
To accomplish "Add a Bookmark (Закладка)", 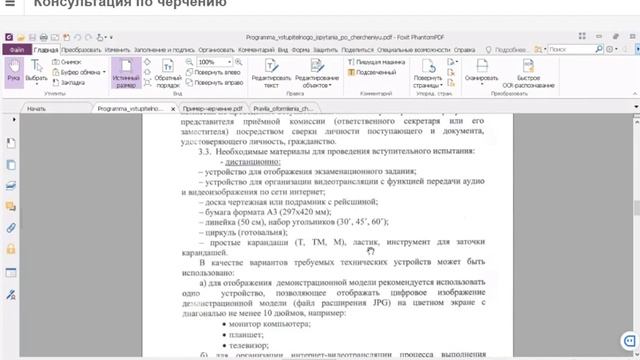I will tap(69, 82).
